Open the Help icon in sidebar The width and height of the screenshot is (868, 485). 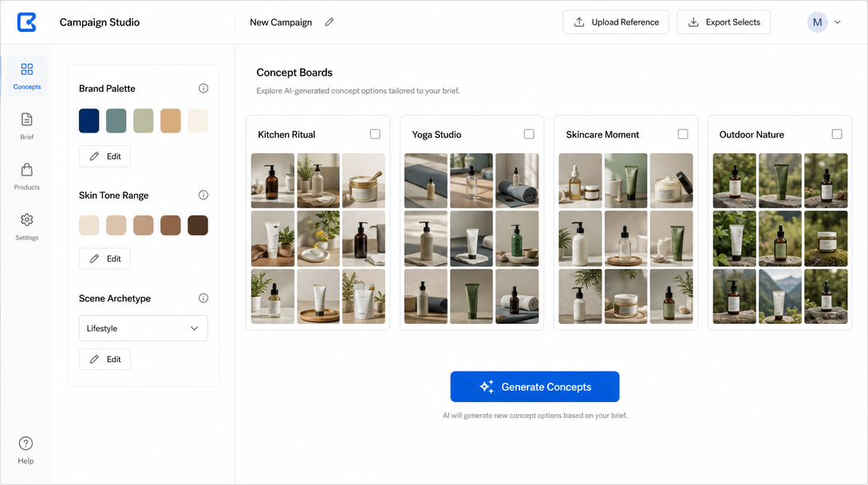(26, 444)
